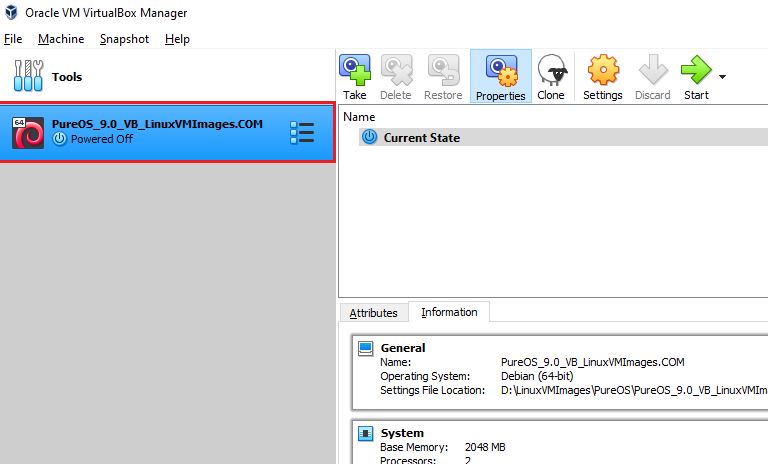The height and width of the screenshot is (464, 768).
Task: Start the VM with green arrow
Action: pyautogui.click(x=696, y=70)
